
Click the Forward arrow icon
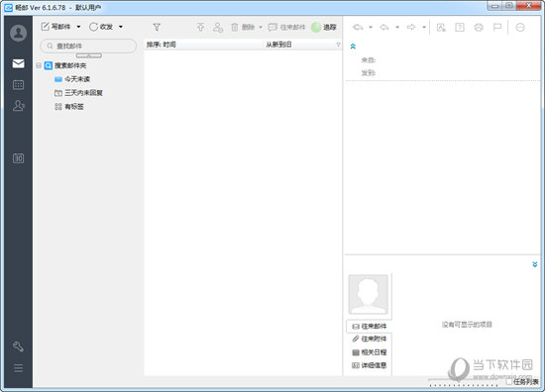click(x=411, y=27)
